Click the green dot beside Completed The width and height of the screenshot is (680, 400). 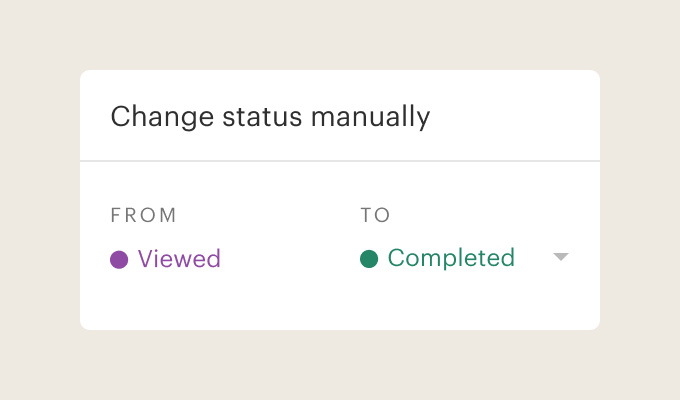pos(369,259)
